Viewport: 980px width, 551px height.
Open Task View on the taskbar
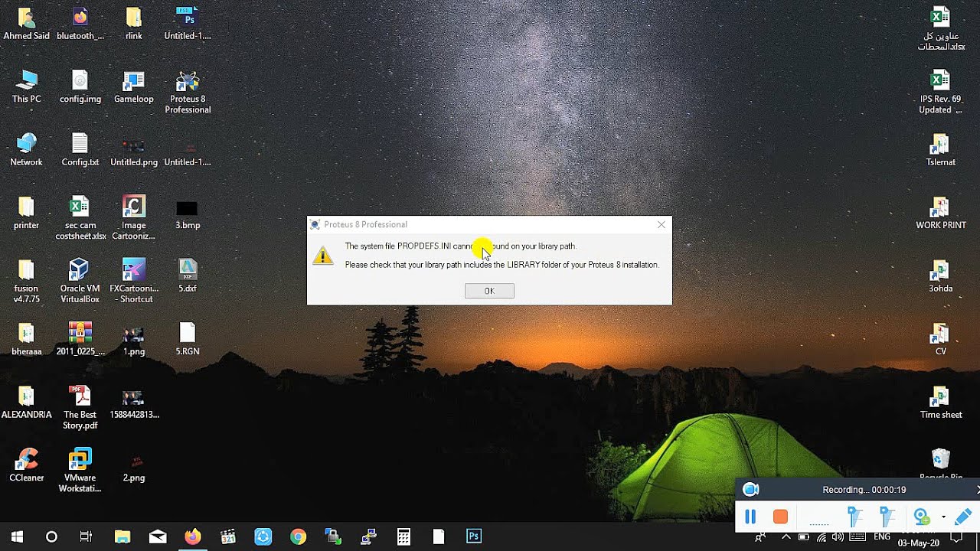pyautogui.click(x=86, y=536)
